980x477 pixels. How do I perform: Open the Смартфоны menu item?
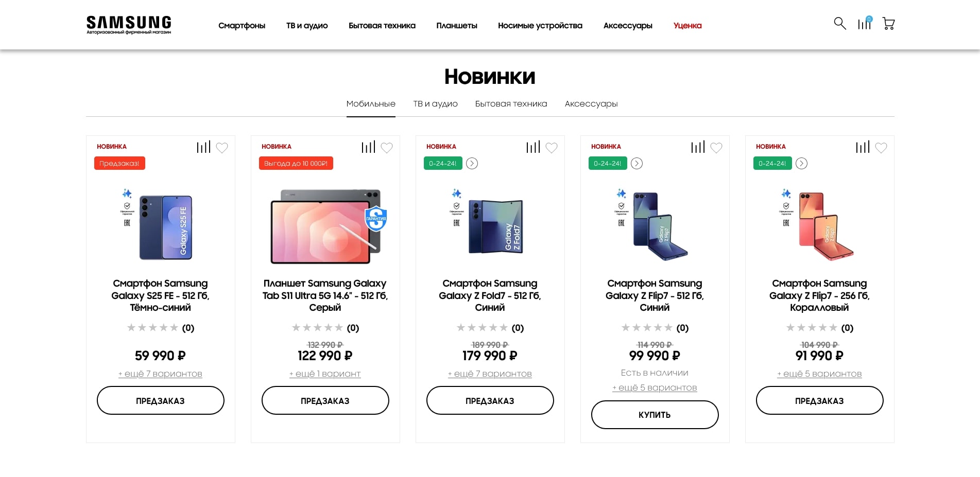point(242,26)
